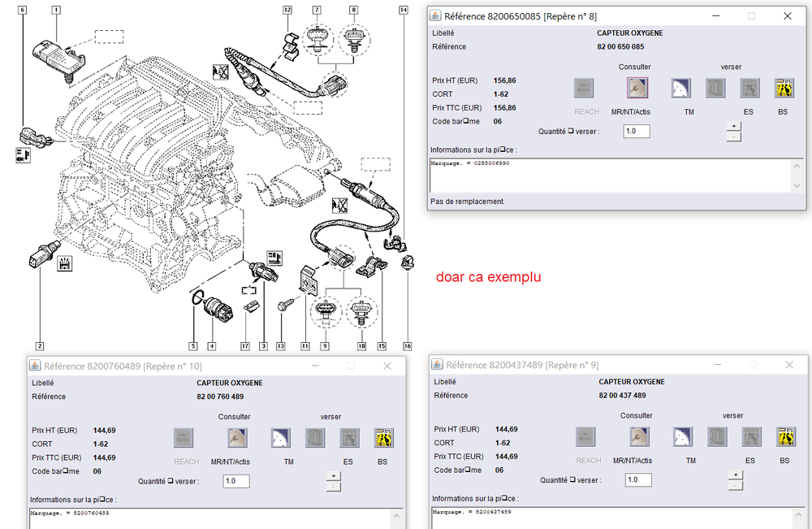This screenshot has height=529, width=812.
Task: Increase quantity with plus button in Repère n° 8
Action: [x=732, y=126]
